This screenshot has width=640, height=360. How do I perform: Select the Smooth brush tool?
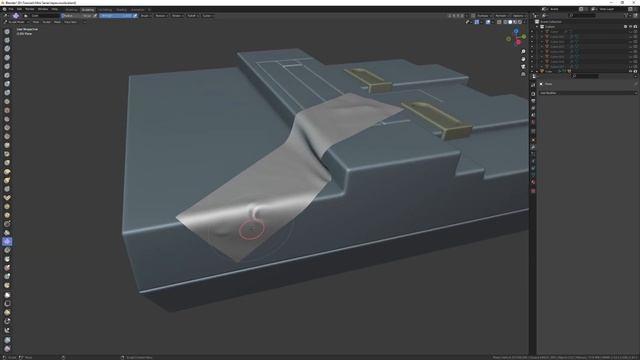tap(7, 110)
